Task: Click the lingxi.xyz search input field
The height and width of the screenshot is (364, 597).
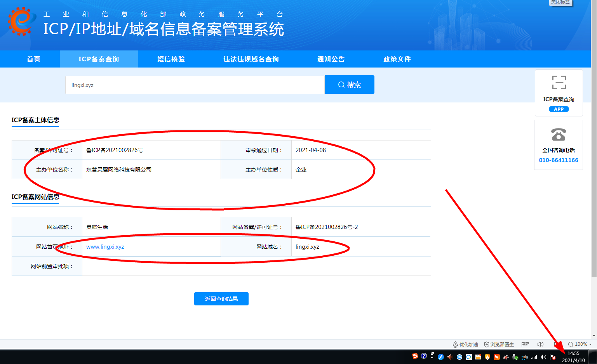Action: click(195, 85)
